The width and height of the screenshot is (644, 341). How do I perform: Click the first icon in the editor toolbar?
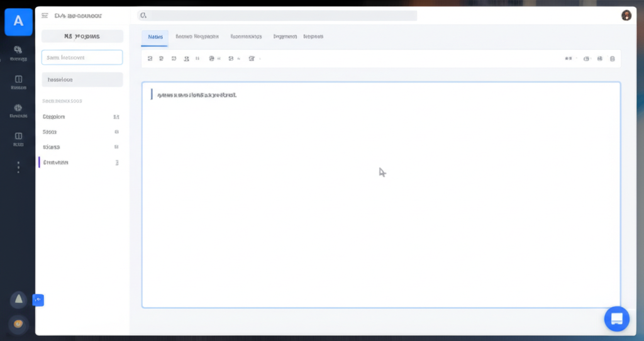150,59
